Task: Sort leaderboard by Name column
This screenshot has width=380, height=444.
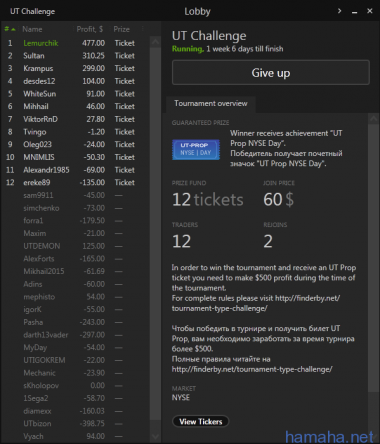Action: [32, 29]
